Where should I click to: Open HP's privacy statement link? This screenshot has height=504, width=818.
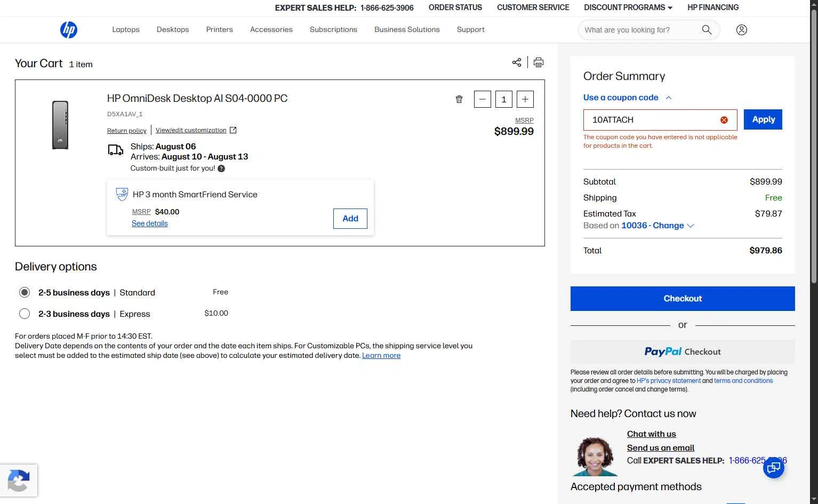(x=669, y=381)
